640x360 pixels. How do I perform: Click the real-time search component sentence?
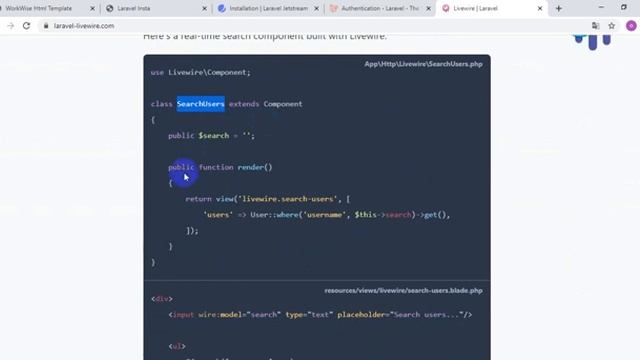pos(264,37)
